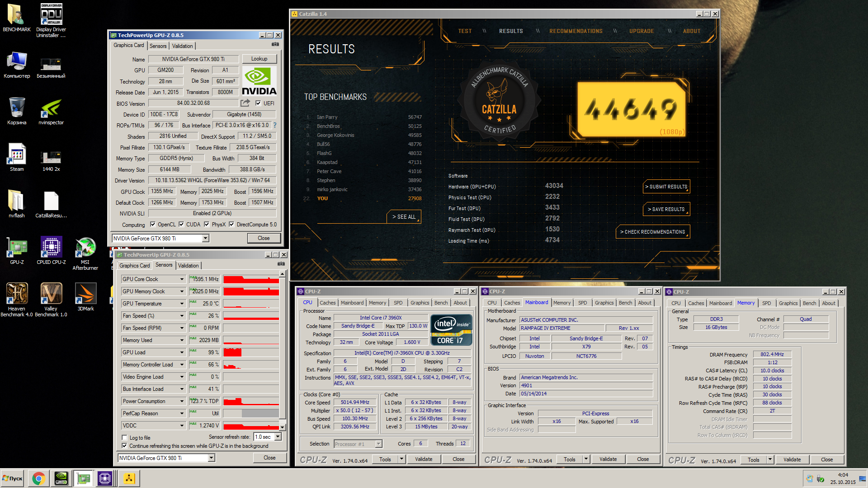The image size is (868, 488).
Task: Open the CatzillaResu... file icon
Action: (x=51, y=204)
